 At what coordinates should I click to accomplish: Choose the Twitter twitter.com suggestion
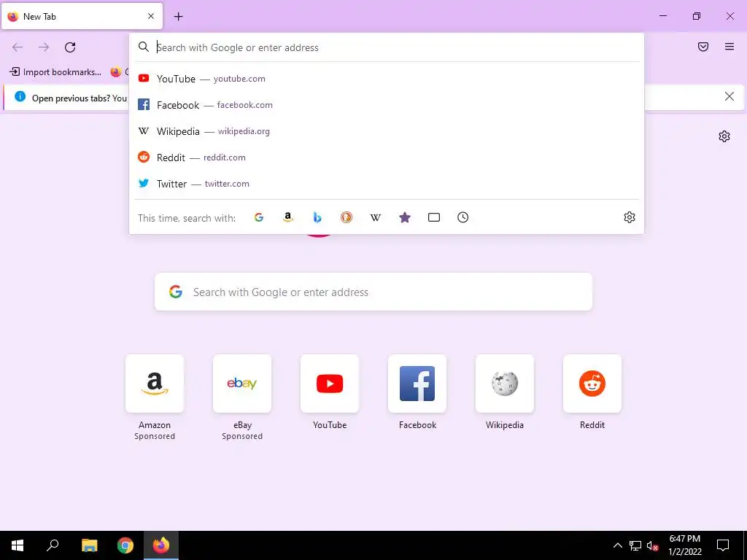click(x=387, y=183)
